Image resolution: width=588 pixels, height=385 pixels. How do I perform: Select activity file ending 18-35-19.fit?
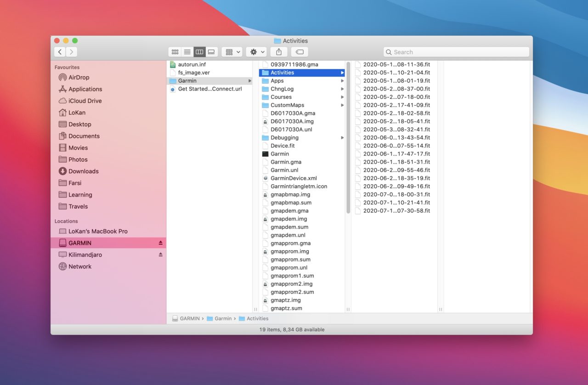pyautogui.click(x=395, y=178)
